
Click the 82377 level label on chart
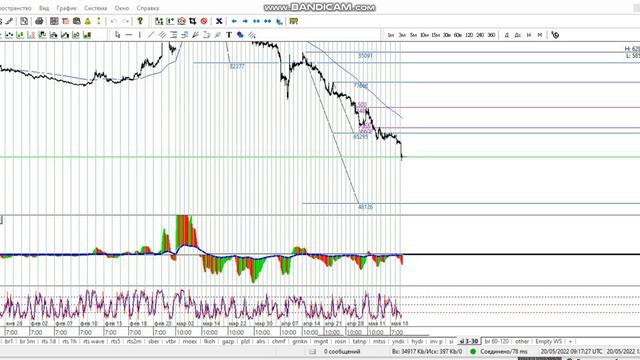coord(237,66)
